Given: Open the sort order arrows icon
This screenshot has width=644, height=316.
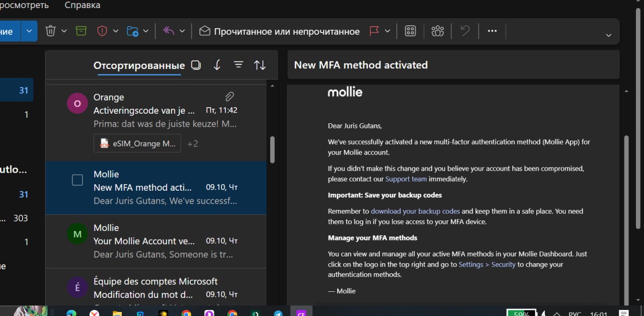Looking at the screenshot, I should [260, 65].
